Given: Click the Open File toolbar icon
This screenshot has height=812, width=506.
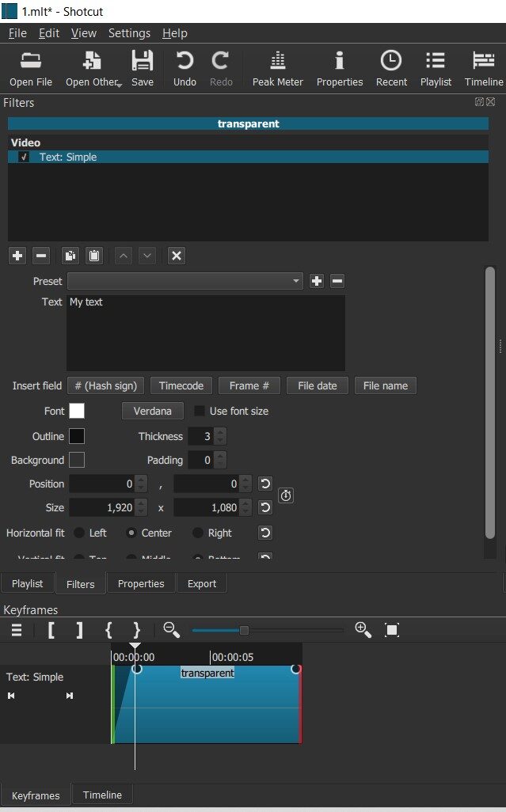Looking at the screenshot, I should pos(31,68).
